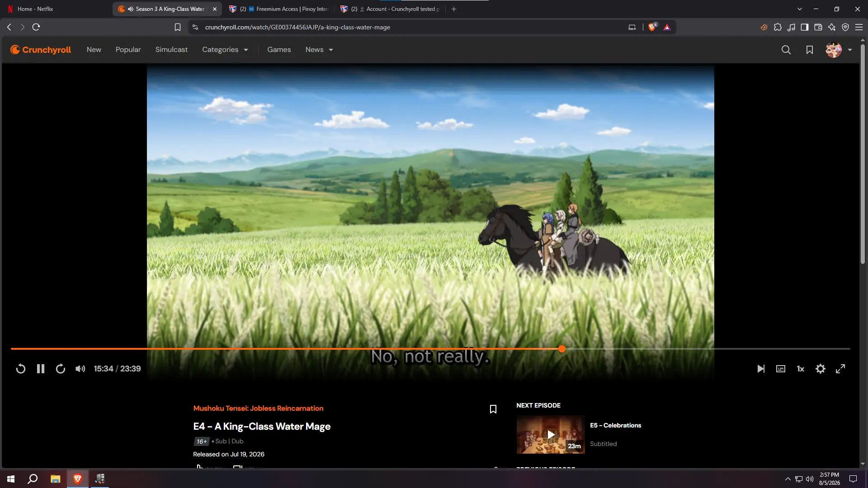The width and height of the screenshot is (868, 488).
Task: Switch to Account - Crunchyroll tested tab
Action: coord(390,9)
